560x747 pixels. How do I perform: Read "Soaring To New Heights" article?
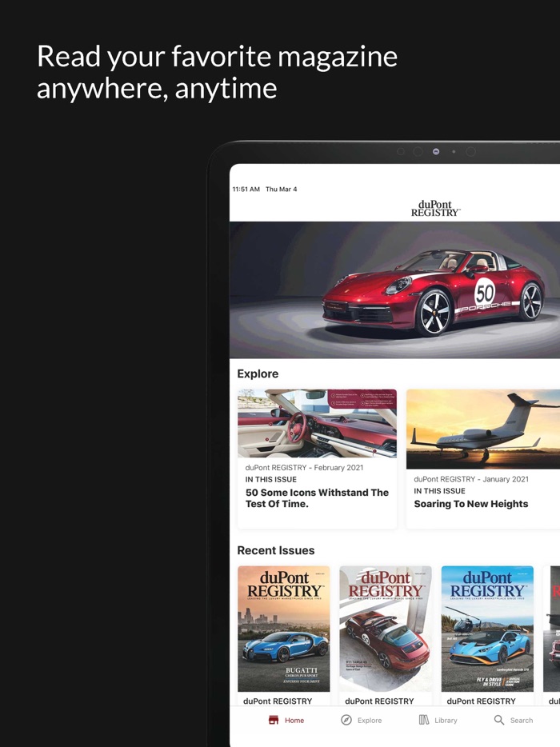pos(471,504)
